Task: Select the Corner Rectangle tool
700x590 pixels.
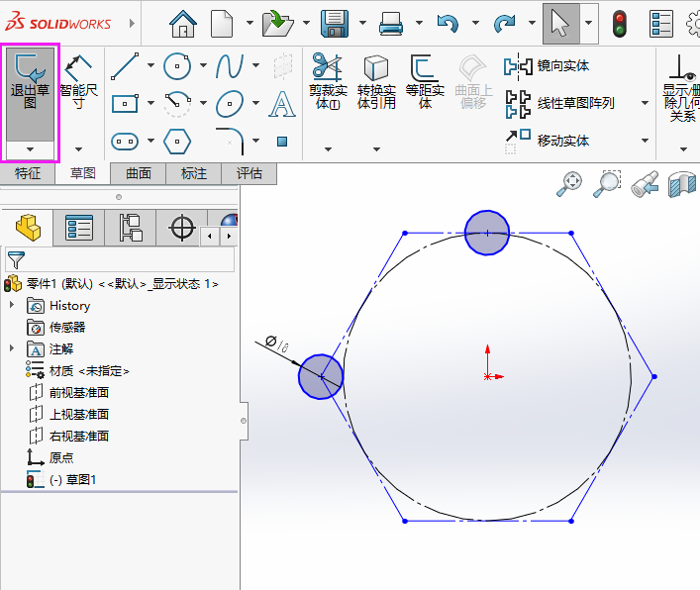Action: (x=125, y=104)
